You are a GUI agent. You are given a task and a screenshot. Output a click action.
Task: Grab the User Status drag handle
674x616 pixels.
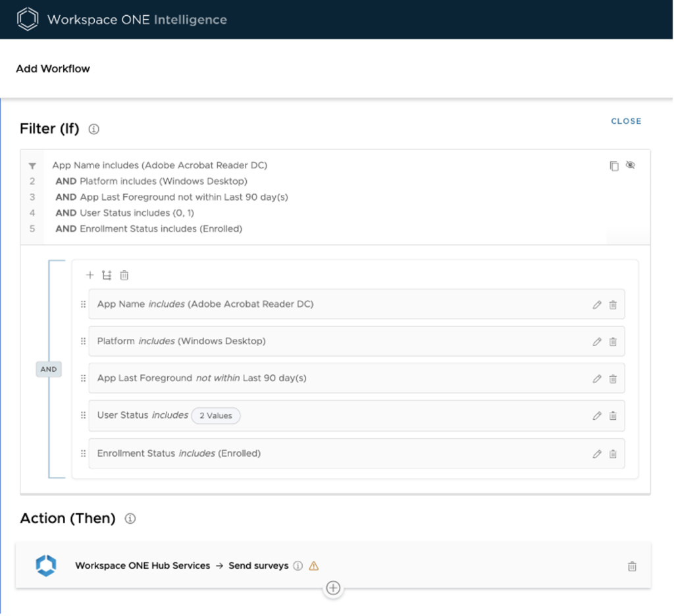tap(83, 415)
